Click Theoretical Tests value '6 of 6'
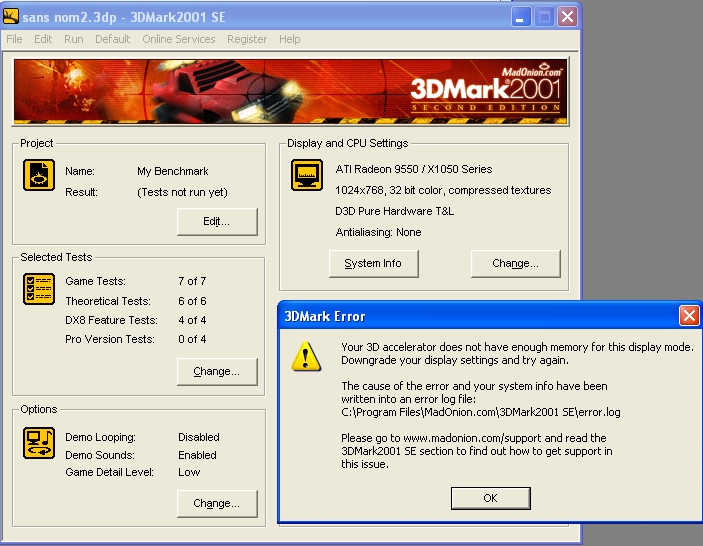This screenshot has height=546, width=703. [192, 301]
